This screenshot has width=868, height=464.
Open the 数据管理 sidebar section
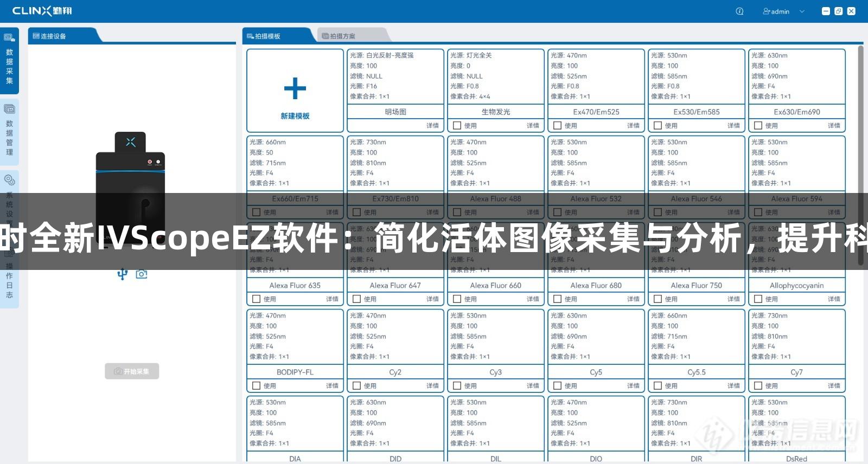click(9, 132)
